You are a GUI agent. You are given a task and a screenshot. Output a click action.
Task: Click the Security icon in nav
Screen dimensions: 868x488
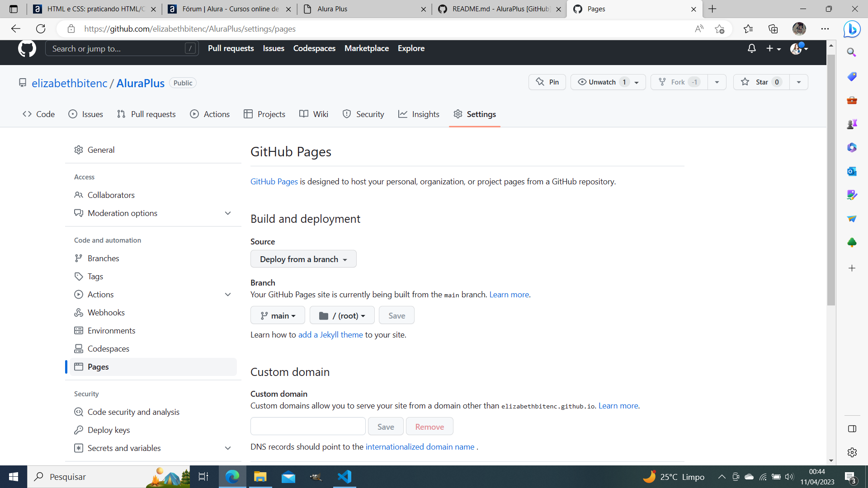(x=346, y=114)
